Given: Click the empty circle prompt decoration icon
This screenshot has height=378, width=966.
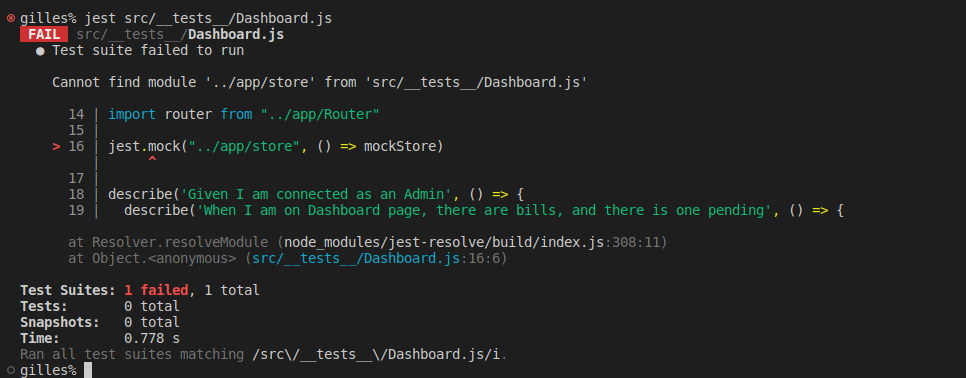Looking at the screenshot, I should click(10, 371).
